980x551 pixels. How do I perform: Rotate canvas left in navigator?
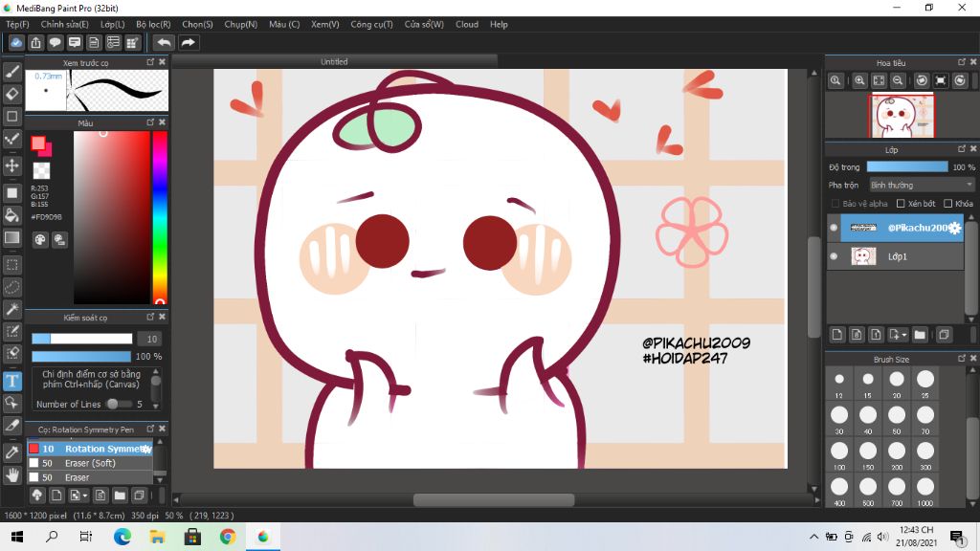coord(922,80)
